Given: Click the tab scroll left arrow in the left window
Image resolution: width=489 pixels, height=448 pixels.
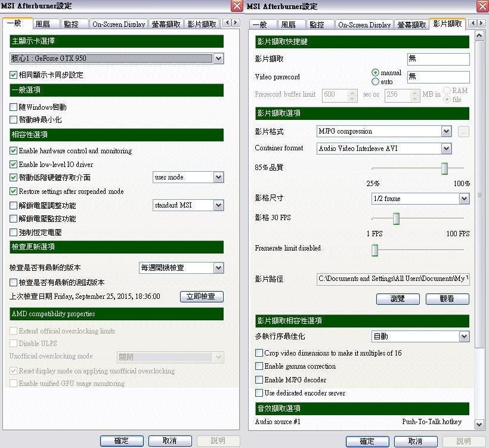Looking at the screenshot, I should 227,23.
